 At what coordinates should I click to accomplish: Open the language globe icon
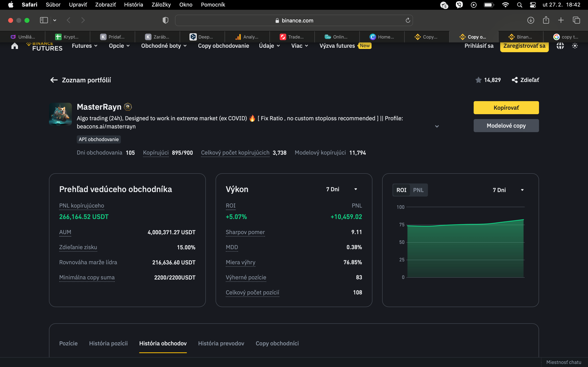click(x=560, y=46)
